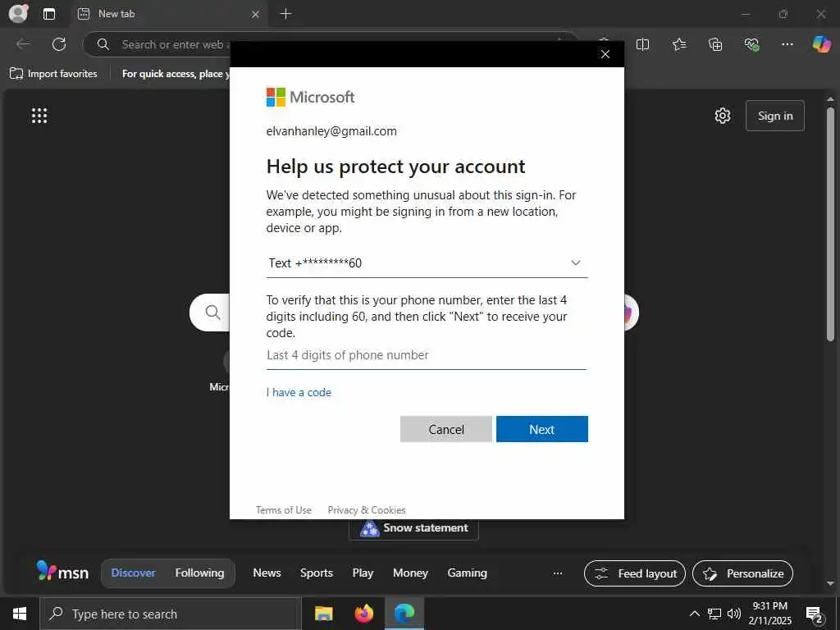Expand the Text phone number dropdown
Image resolution: width=840 pixels, height=630 pixels.
click(427, 263)
